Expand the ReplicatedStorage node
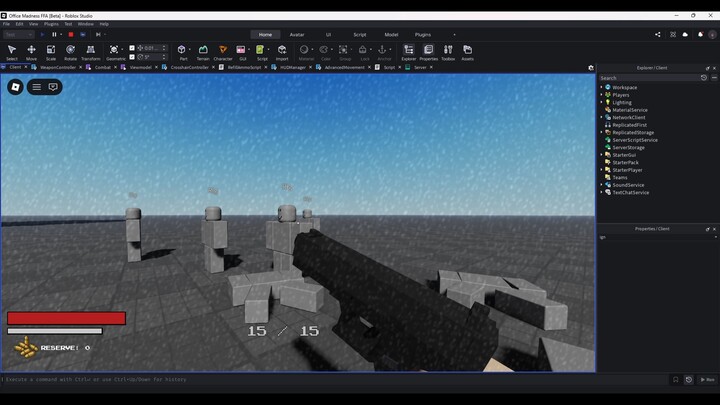 (x=602, y=132)
